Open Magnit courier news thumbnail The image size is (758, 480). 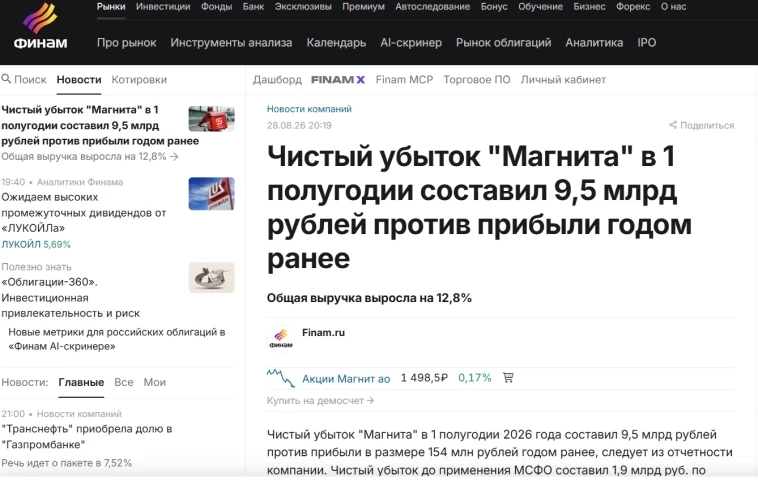[211, 118]
